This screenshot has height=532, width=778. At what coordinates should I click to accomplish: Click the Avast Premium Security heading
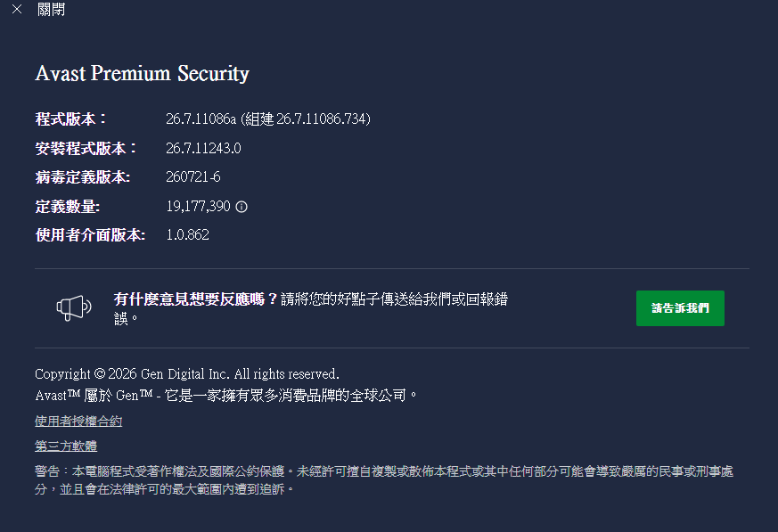pyautogui.click(x=143, y=73)
